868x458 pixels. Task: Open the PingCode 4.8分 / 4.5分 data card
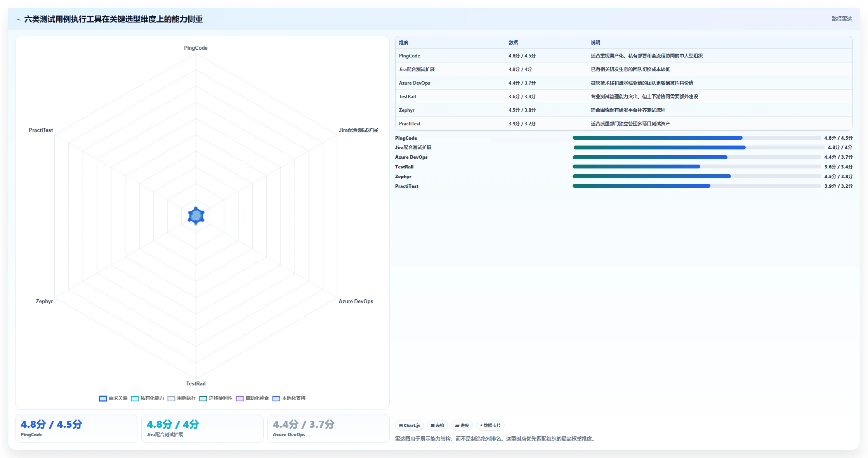(76, 428)
